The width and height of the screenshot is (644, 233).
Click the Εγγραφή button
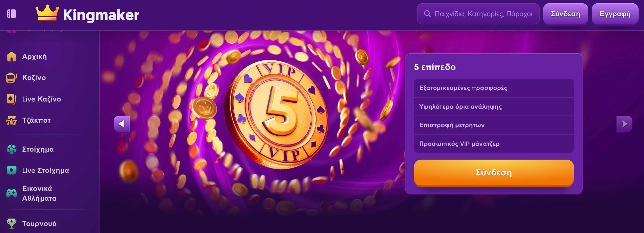615,14
